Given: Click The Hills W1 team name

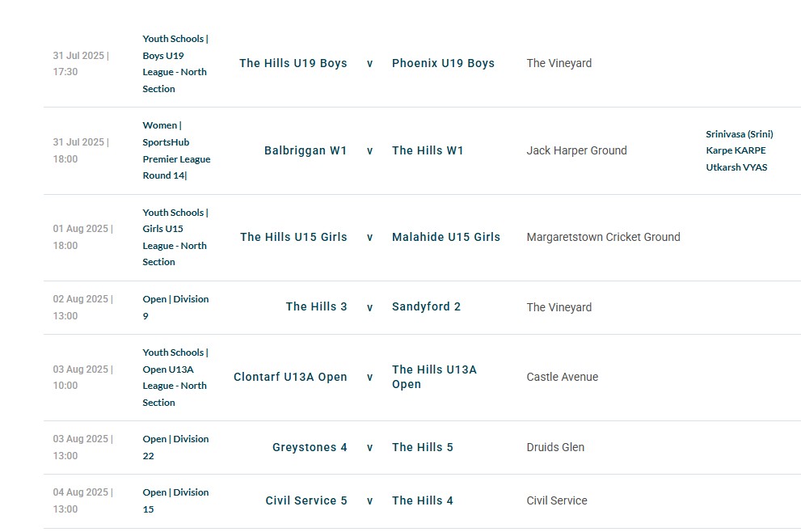Looking at the screenshot, I should (x=428, y=150).
